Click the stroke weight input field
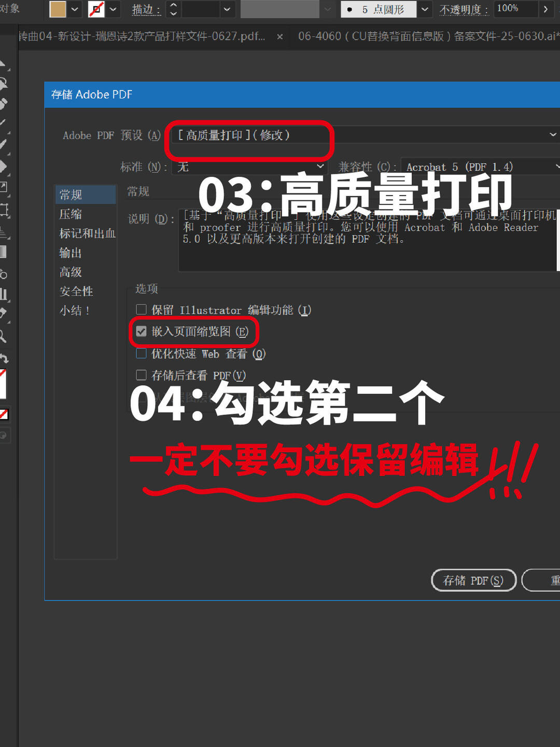This screenshot has height=747, width=560. [200, 9]
